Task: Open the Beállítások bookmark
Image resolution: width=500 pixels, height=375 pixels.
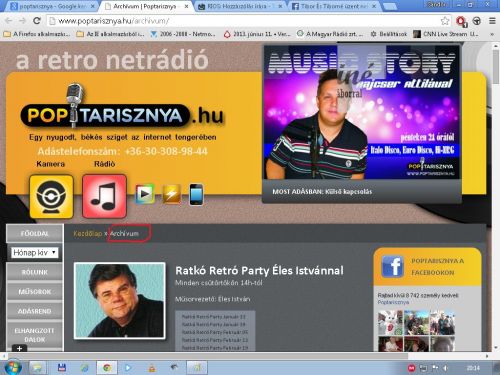Action: [389, 34]
